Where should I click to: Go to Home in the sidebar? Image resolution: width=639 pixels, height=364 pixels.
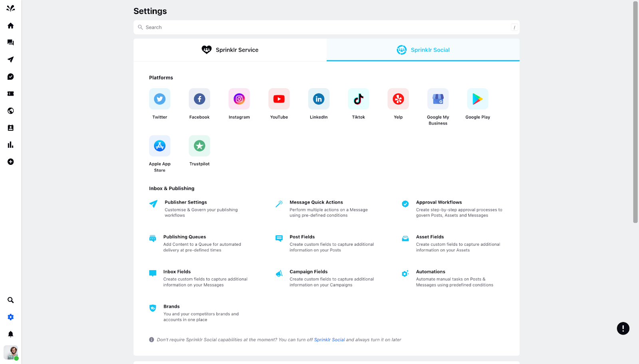pyautogui.click(x=11, y=26)
